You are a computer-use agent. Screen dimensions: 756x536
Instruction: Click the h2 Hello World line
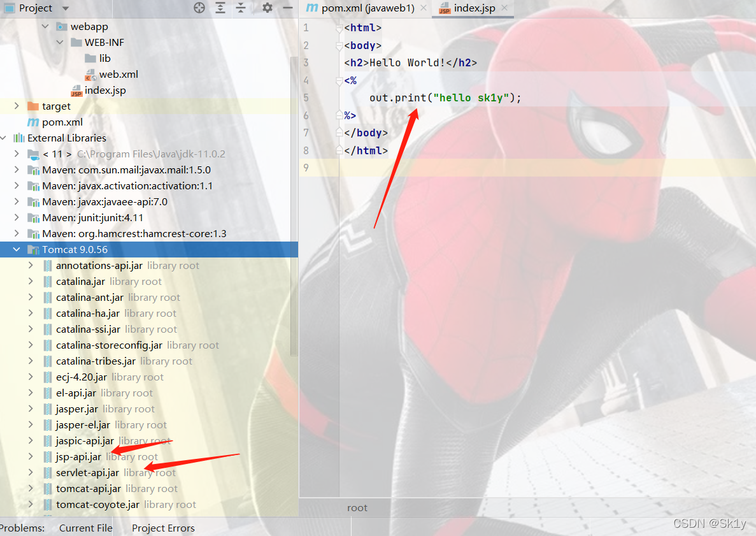[410, 62]
